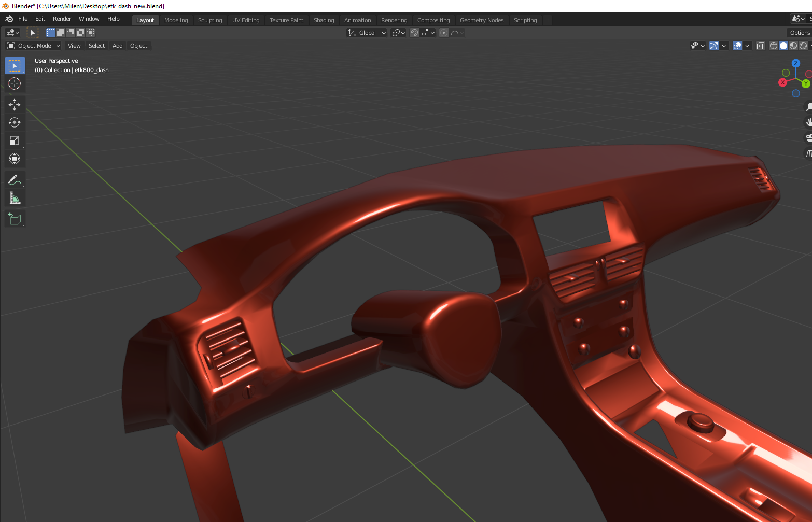
Task: Toggle viewport gizmos display
Action: (714, 46)
